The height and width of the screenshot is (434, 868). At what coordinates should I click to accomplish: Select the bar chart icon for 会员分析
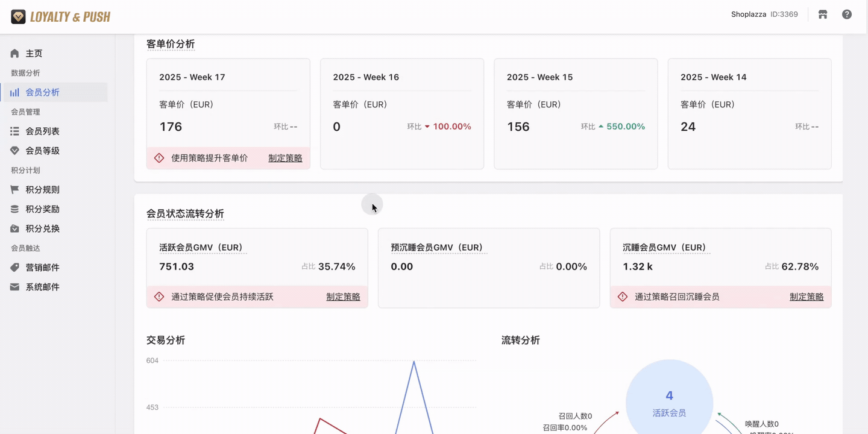(15, 92)
